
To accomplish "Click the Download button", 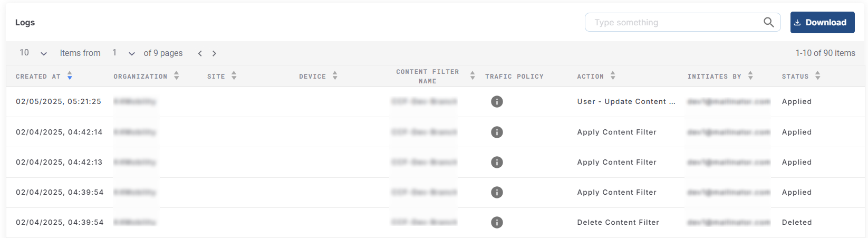I will click(x=822, y=23).
